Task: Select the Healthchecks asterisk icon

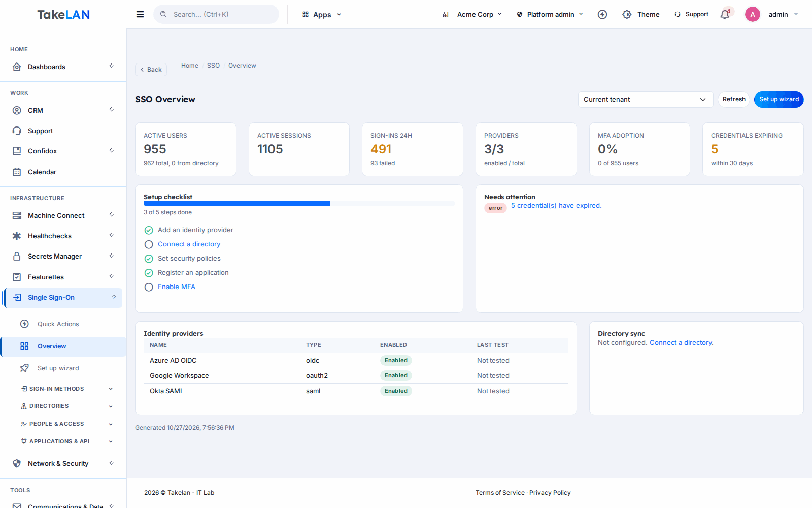Action: (17, 236)
